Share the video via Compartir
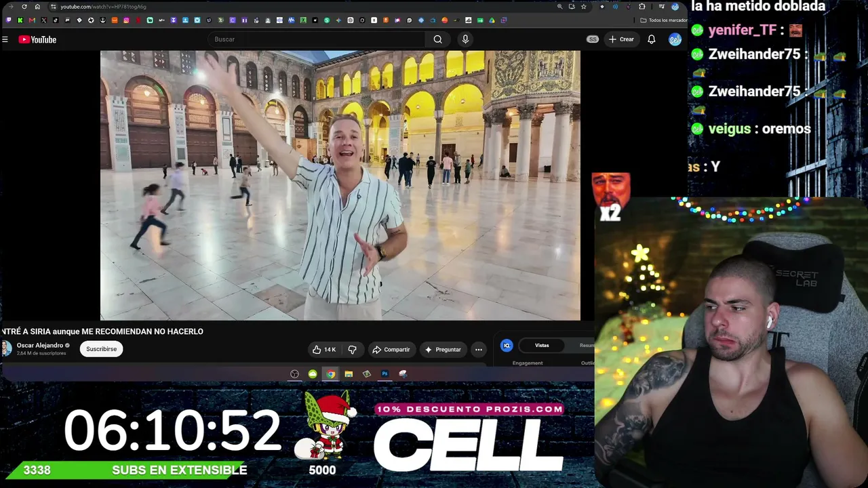This screenshot has height=488, width=868. [x=391, y=350]
